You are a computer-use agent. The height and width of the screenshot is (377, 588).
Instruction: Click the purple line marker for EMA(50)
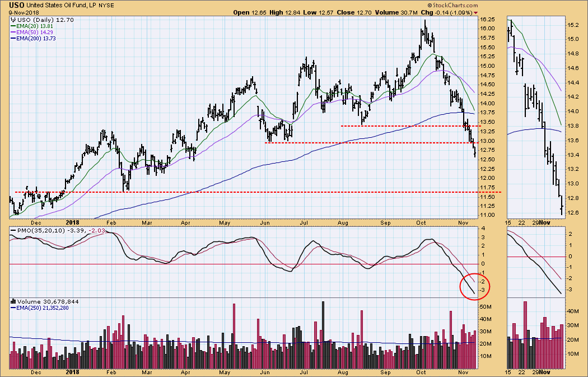(13, 32)
